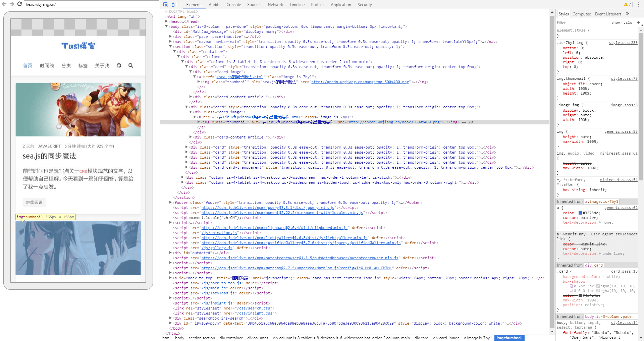Switch to the Elements tab
644x341 pixels.
point(194,5)
